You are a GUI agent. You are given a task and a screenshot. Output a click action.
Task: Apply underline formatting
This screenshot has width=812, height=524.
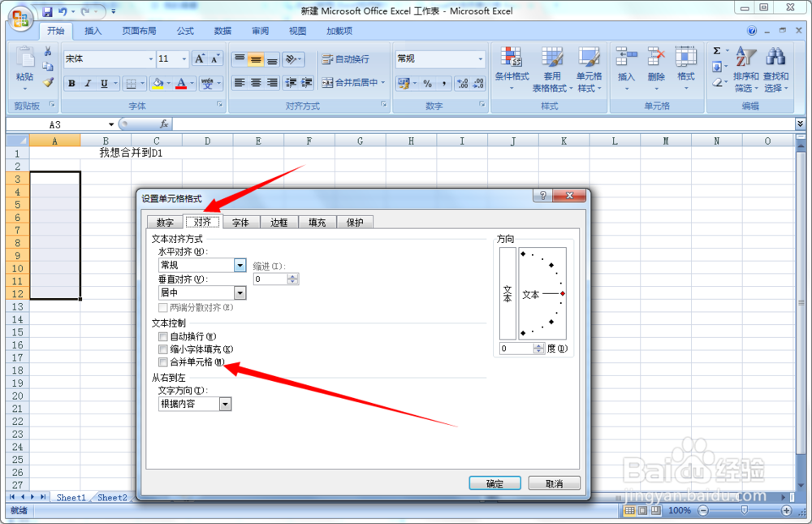(x=104, y=83)
